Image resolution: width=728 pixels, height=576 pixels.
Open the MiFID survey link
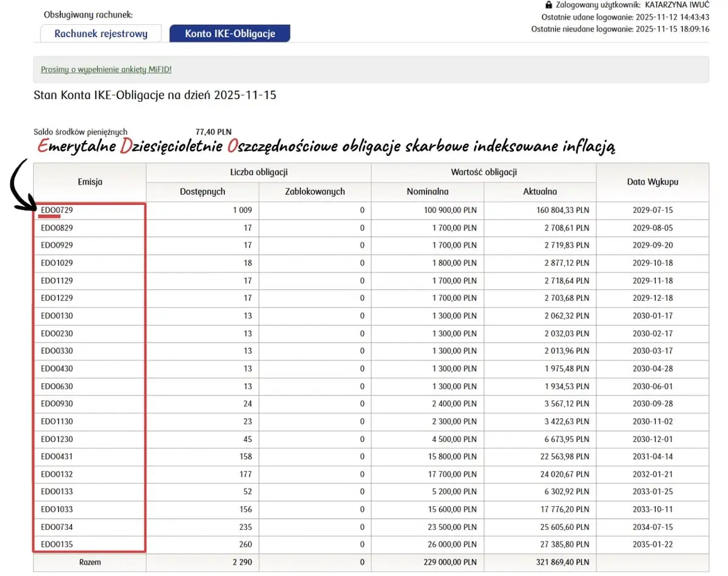(106, 70)
